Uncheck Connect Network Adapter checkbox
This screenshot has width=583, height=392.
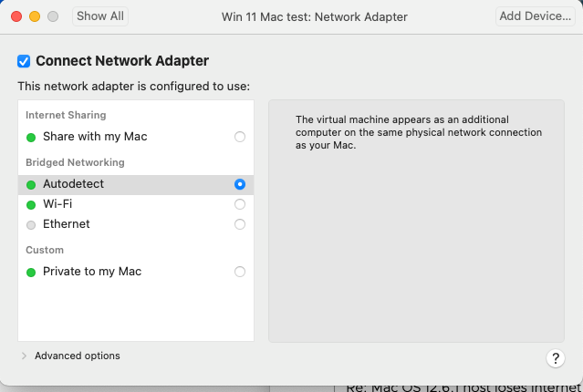(24, 61)
